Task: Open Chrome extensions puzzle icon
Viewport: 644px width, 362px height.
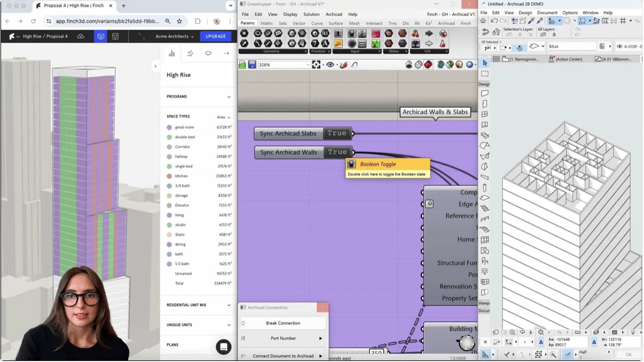Action: click(197, 21)
